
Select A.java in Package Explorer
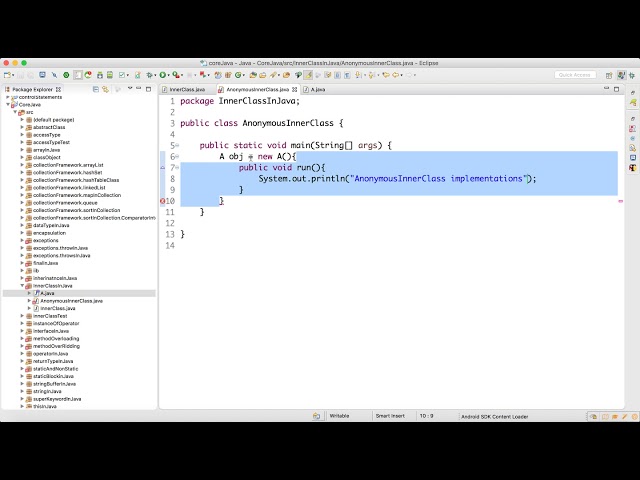(47, 293)
